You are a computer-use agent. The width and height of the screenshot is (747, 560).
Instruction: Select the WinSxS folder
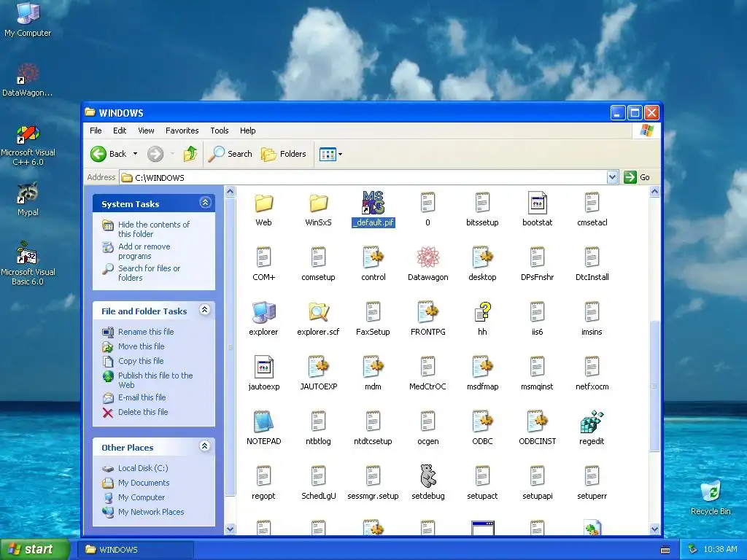coord(318,209)
